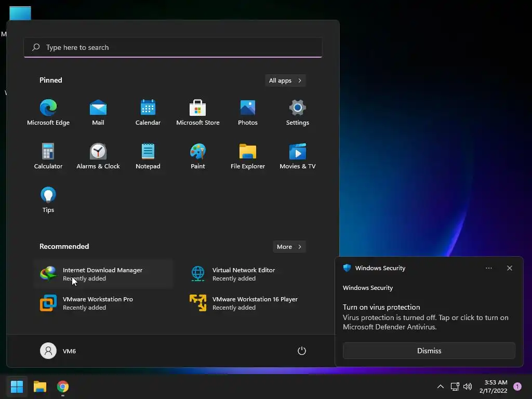This screenshot has height=399, width=532.
Task: Dismiss the Windows Security notification
Action: [x=429, y=351]
